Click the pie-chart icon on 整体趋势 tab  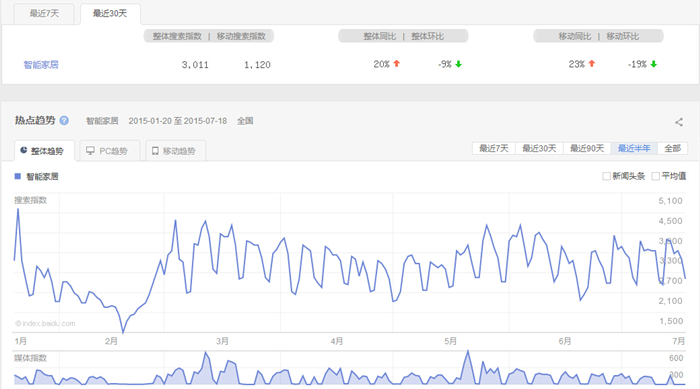point(24,151)
